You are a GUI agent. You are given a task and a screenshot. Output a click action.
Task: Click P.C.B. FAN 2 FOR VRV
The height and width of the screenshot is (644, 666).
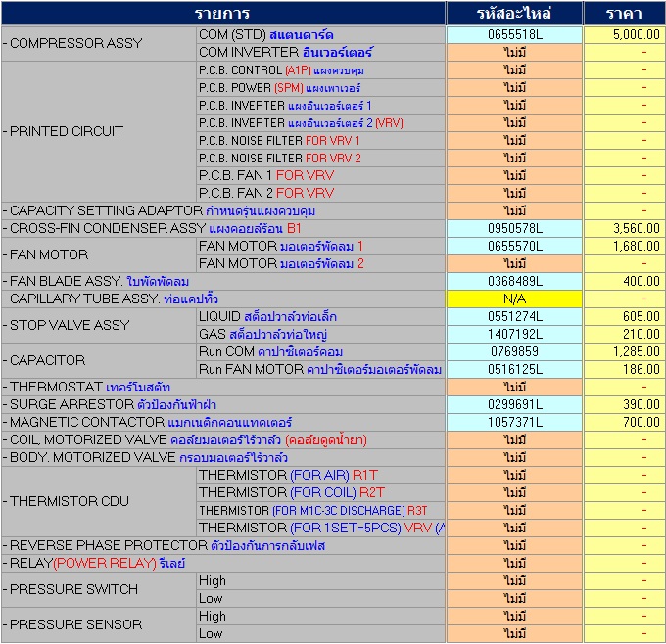pos(320,194)
